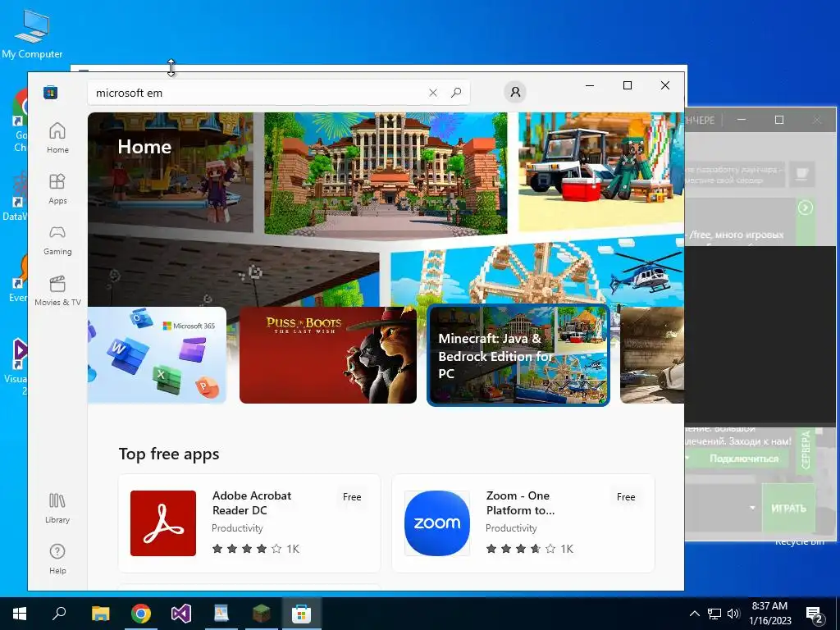Screen dimensions: 840x630
Task: Clear the search box text
Action: click(x=433, y=93)
